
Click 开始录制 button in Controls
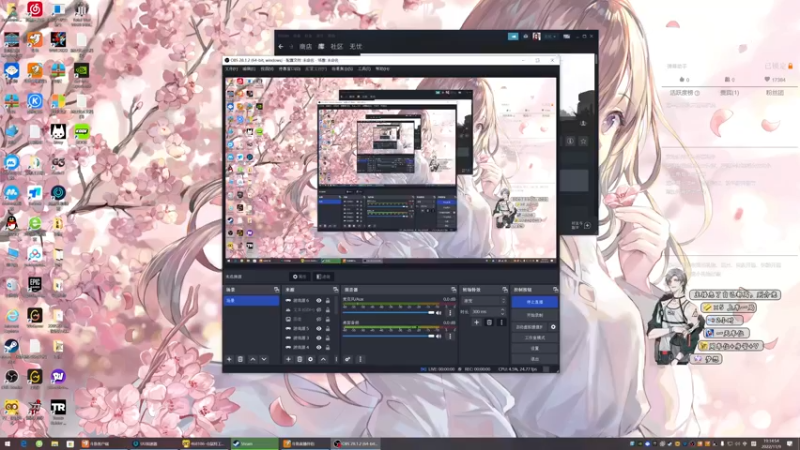535,315
